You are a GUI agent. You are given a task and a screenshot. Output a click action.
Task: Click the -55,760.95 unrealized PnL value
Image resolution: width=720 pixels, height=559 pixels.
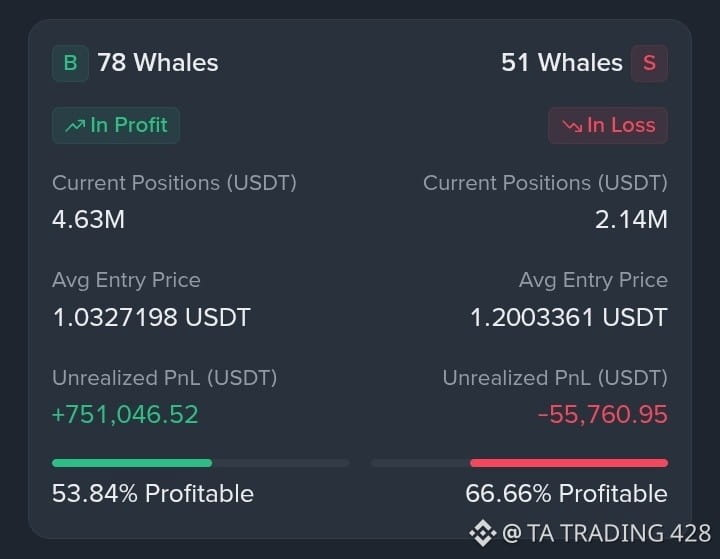(602, 414)
